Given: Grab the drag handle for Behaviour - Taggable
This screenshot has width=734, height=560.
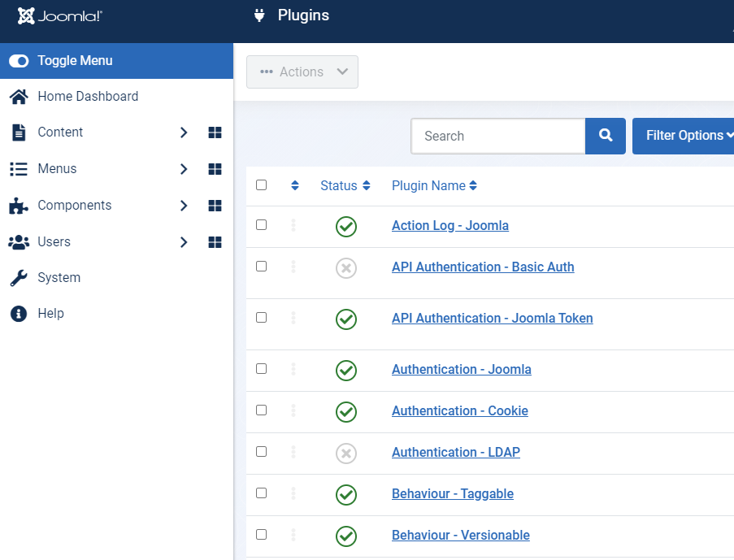Looking at the screenshot, I should click(293, 493).
